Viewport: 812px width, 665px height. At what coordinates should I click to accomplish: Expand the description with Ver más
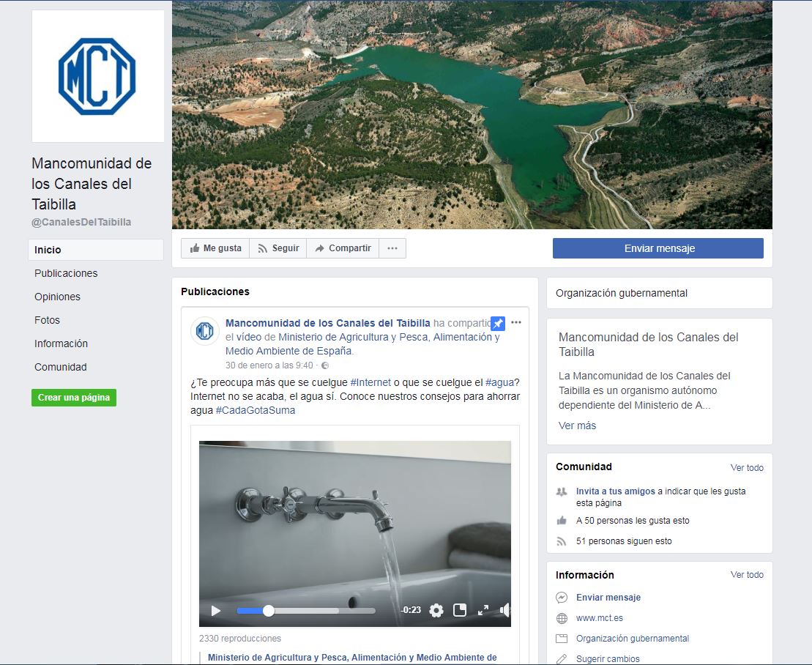[x=577, y=426]
